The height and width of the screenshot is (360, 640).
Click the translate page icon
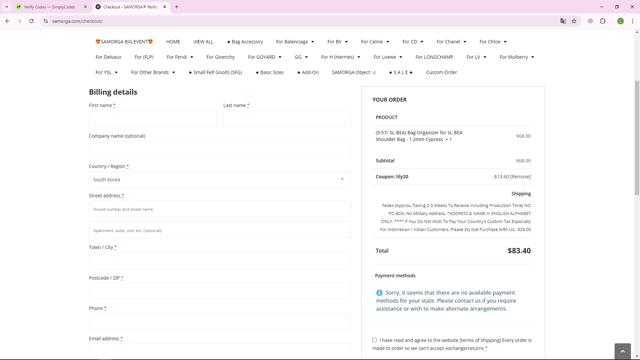click(563, 21)
